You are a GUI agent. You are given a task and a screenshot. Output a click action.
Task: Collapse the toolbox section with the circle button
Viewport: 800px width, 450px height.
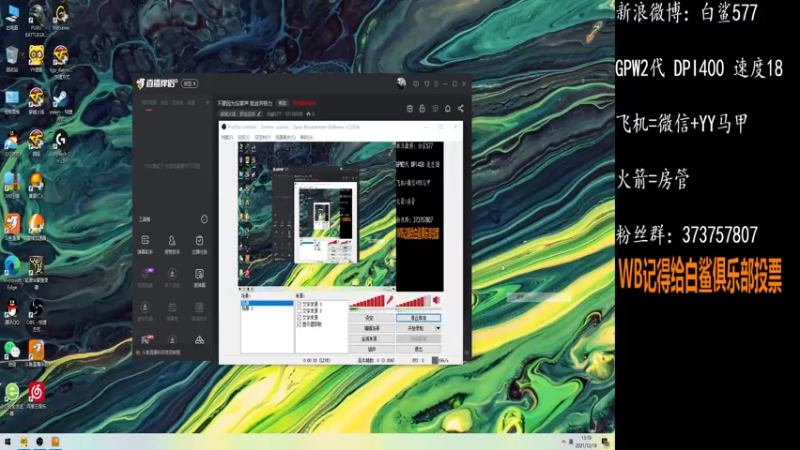point(204,219)
